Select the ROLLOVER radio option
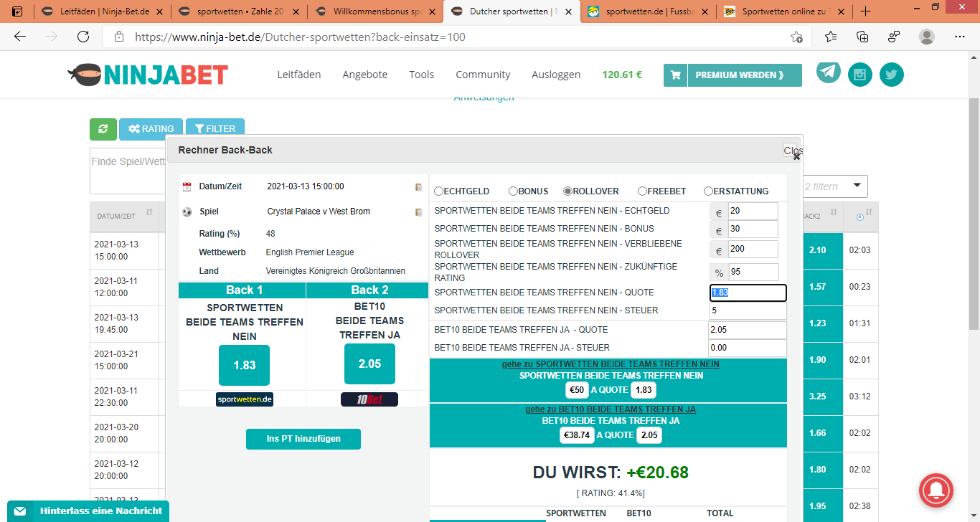Image resolution: width=980 pixels, height=522 pixels. click(567, 191)
